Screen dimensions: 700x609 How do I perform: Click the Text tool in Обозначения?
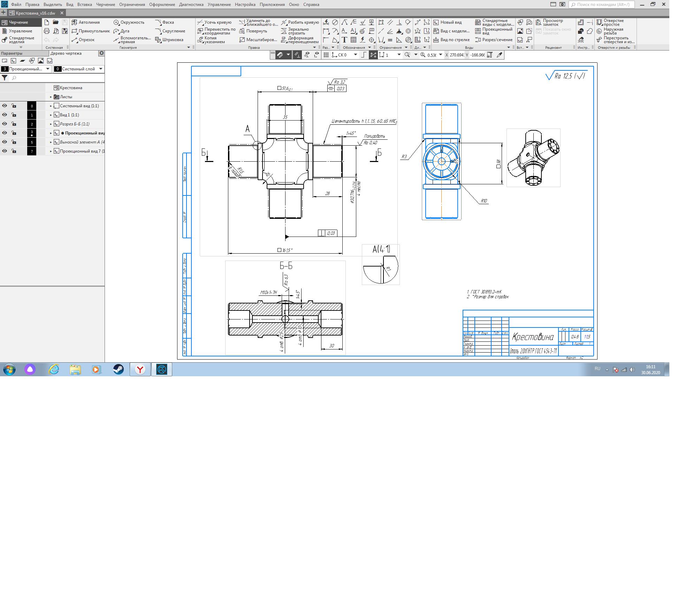pos(344,40)
